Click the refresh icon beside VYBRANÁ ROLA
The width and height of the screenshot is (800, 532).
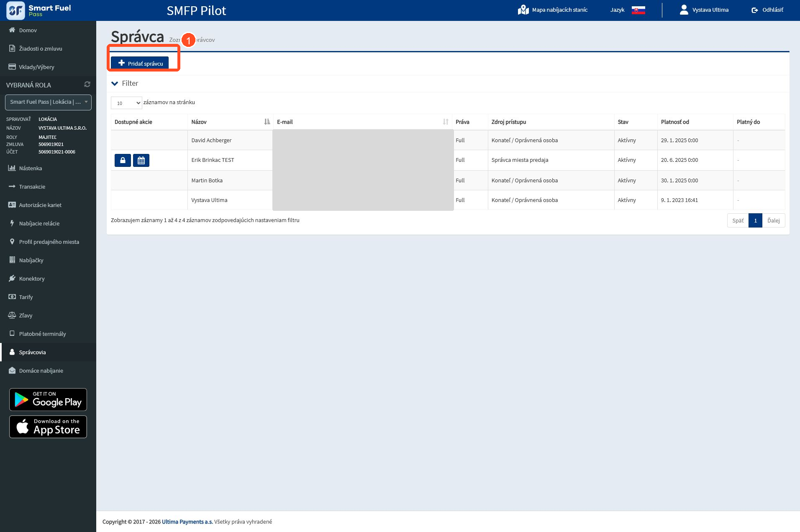[x=87, y=84]
